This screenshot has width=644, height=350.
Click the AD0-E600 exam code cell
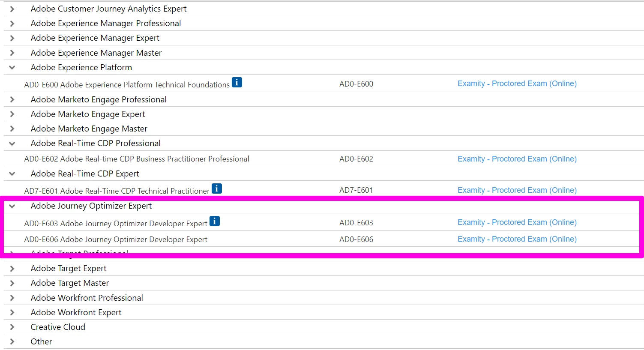[x=356, y=84]
